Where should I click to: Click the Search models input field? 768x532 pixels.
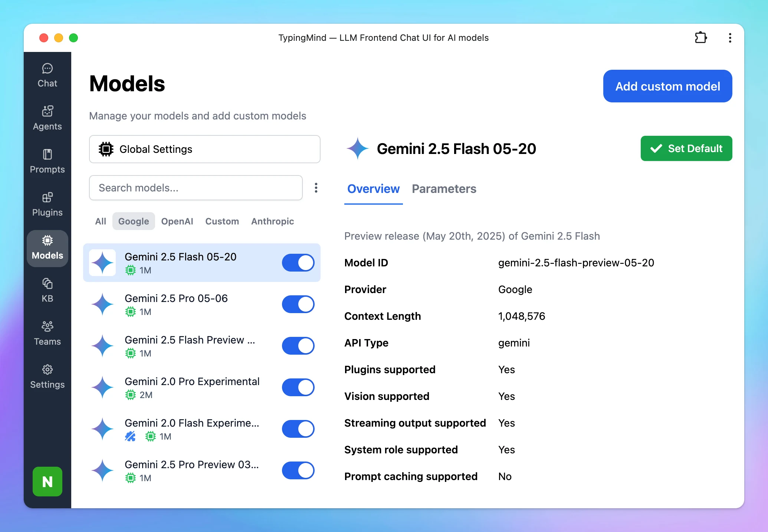tap(196, 188)
